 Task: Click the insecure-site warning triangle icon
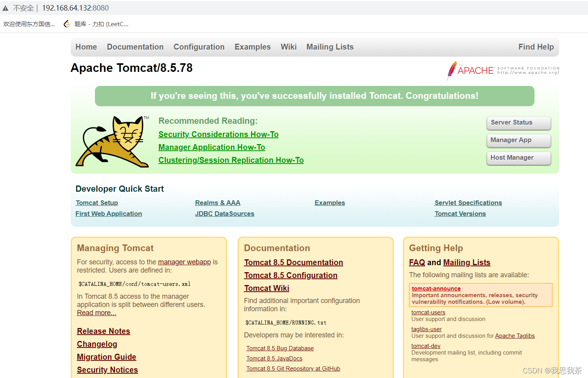[5, 8]
